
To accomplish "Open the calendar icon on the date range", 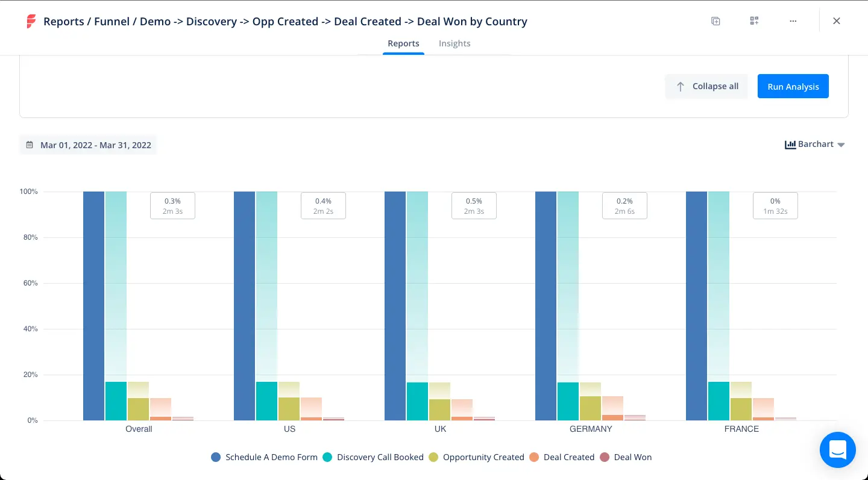I will pos(30,145).
